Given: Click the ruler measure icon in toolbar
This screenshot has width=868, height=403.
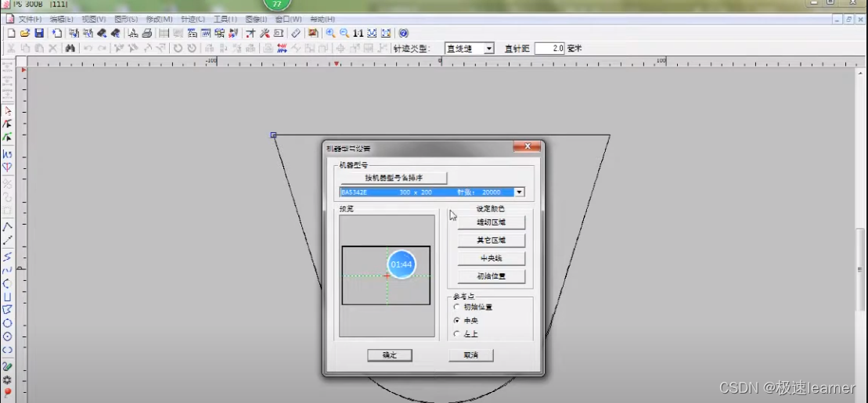Looking at the screenshot, I should pos(296,33).
